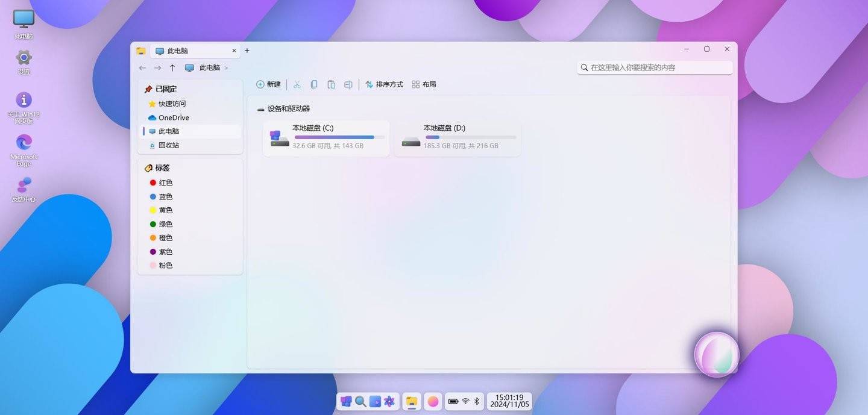
Task: Switch to the 此电脑 tab
Action: (x=195, y=51)
